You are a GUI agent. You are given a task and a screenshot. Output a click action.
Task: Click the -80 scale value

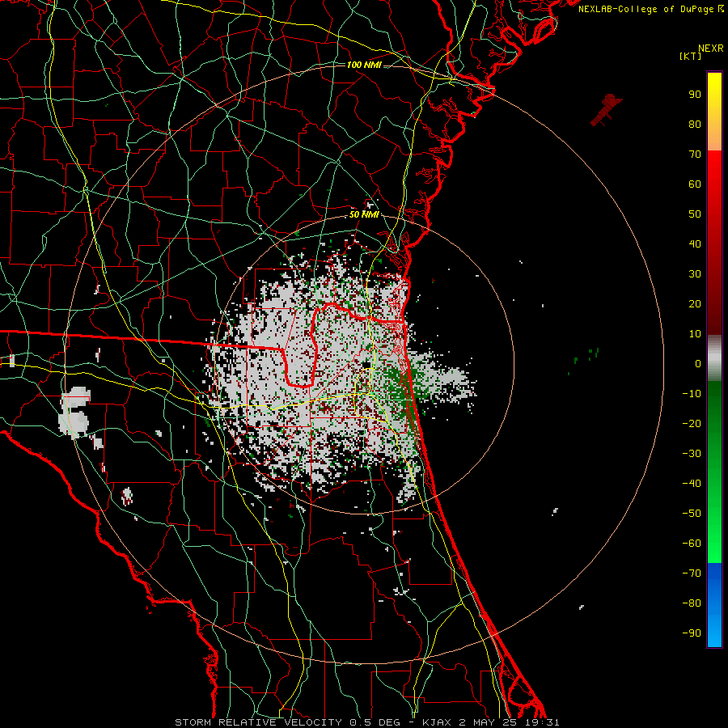click(692, 603)
